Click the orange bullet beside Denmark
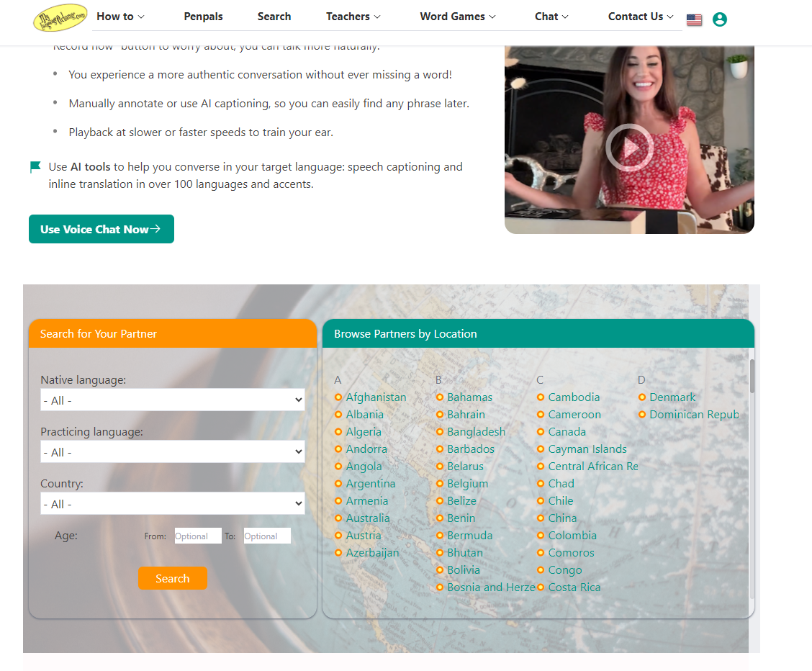 coord(642,397)
